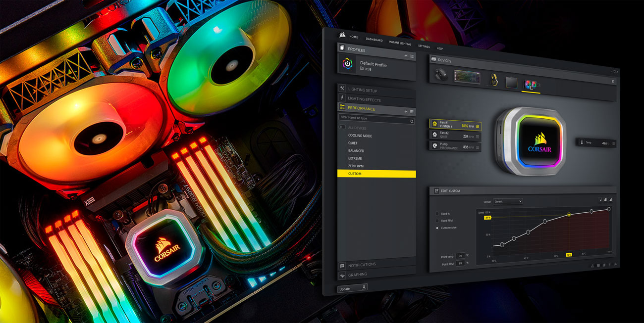Open the Devices panel options menu
Viewport: 644px width, 323px height.
[613, 81]
